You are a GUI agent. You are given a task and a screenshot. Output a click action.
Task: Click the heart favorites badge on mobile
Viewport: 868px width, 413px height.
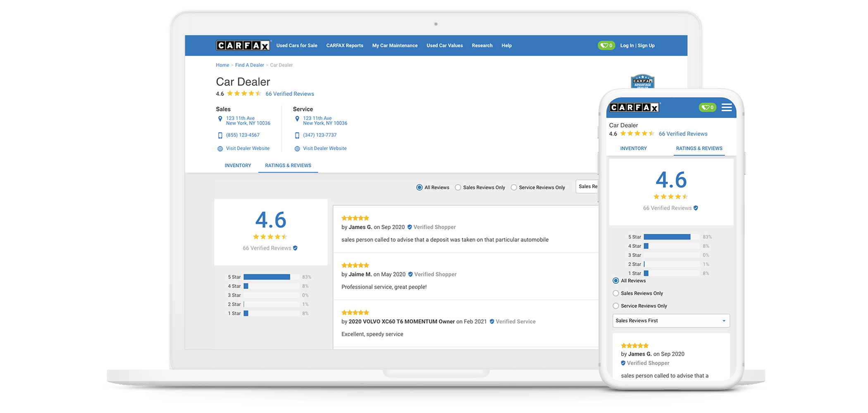[x=707, y=107]
